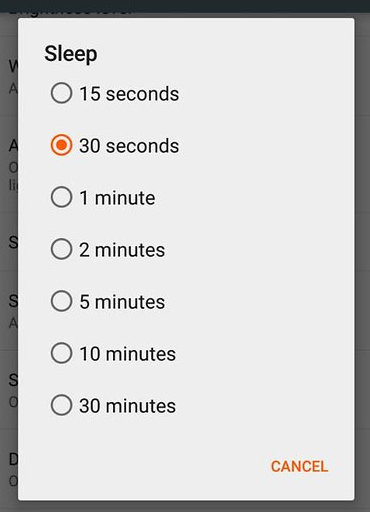Tap the "30 seconds" text label
Image resolution: width=370 pixels, height=512 pixels.
pos(129,146)
